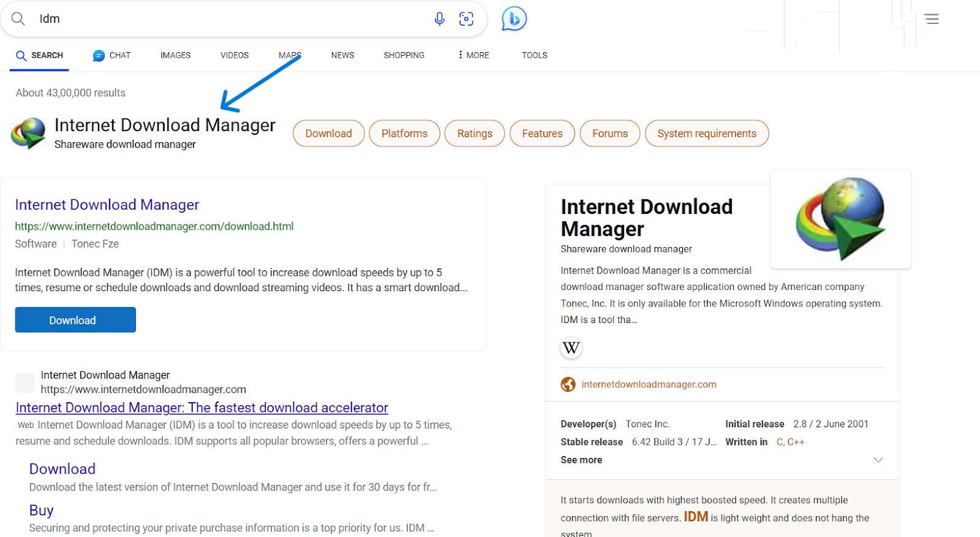This screenshot has width=980, height=537.
Task: Open the Buy sitelink
Action: coord(42,510)
